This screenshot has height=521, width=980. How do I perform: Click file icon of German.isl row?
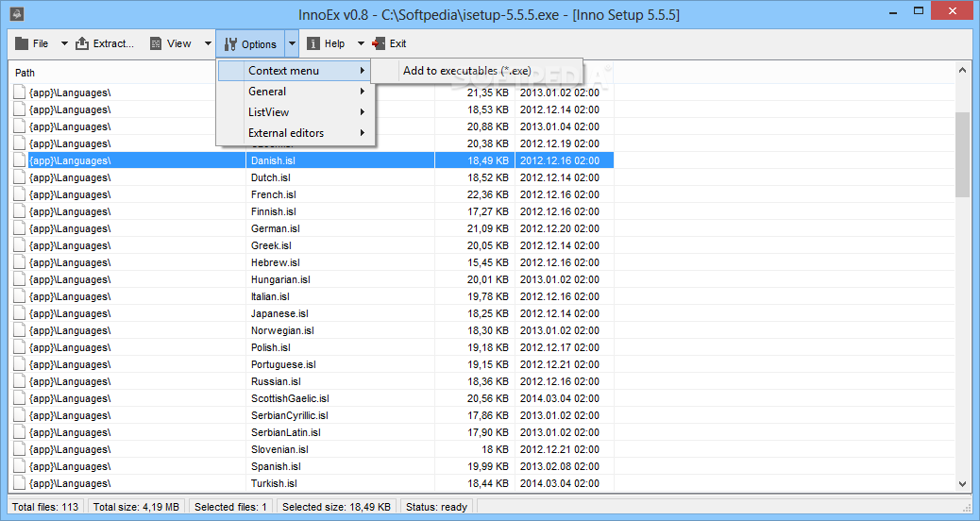pyautogui.click(x=20, y=228)
